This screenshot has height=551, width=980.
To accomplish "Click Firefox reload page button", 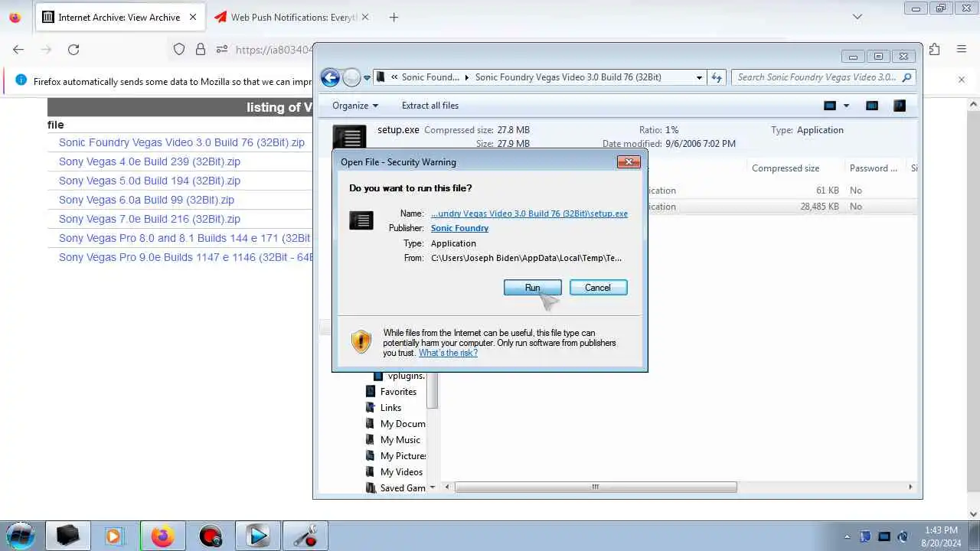I will pyautogui.click(x=73, y=50).
